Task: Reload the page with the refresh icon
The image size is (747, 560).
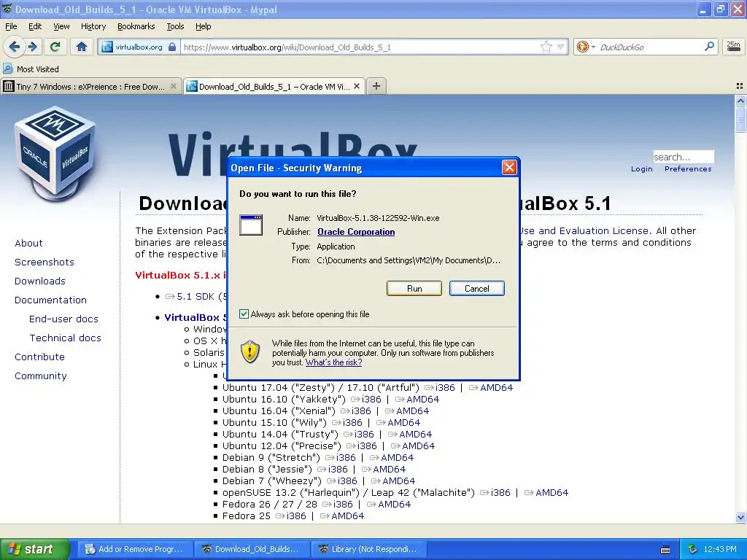Action: [x=55, y=47]
